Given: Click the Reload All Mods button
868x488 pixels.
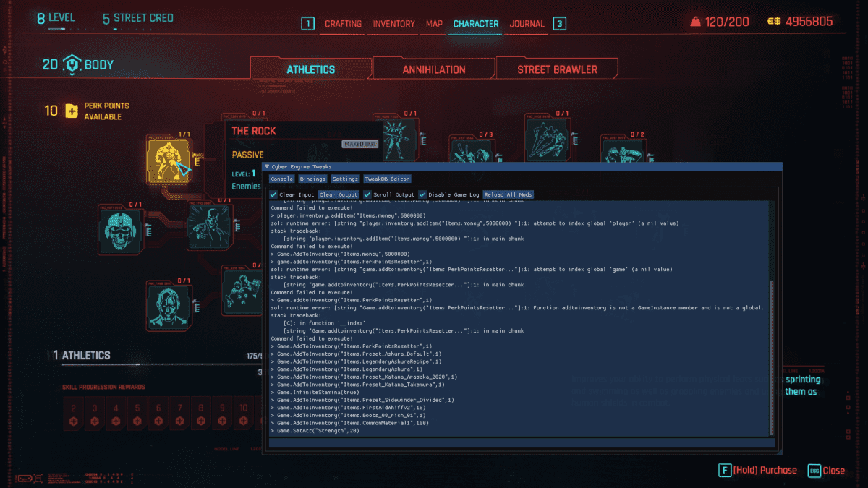Looking at the screenshot, I should 508,194.
